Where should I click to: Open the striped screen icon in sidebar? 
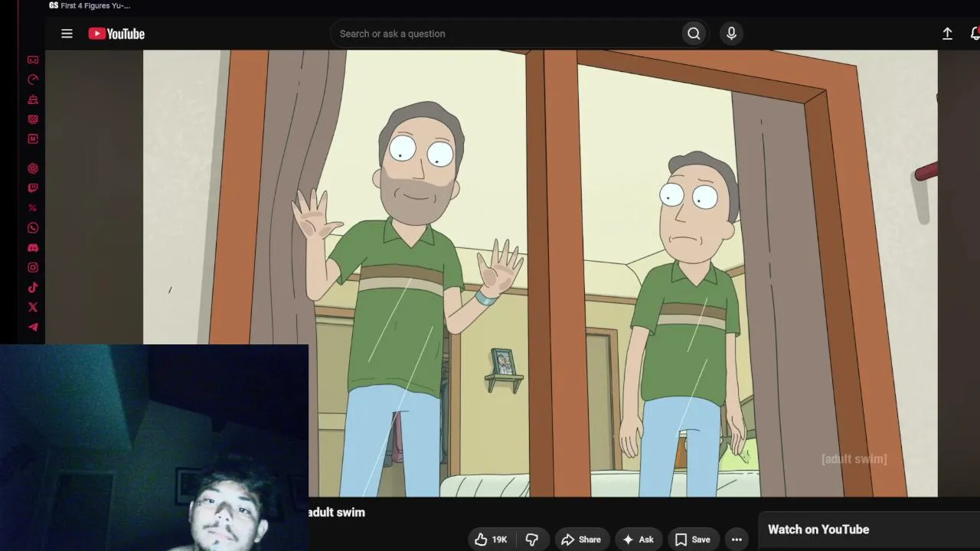(x=33, y=119)
